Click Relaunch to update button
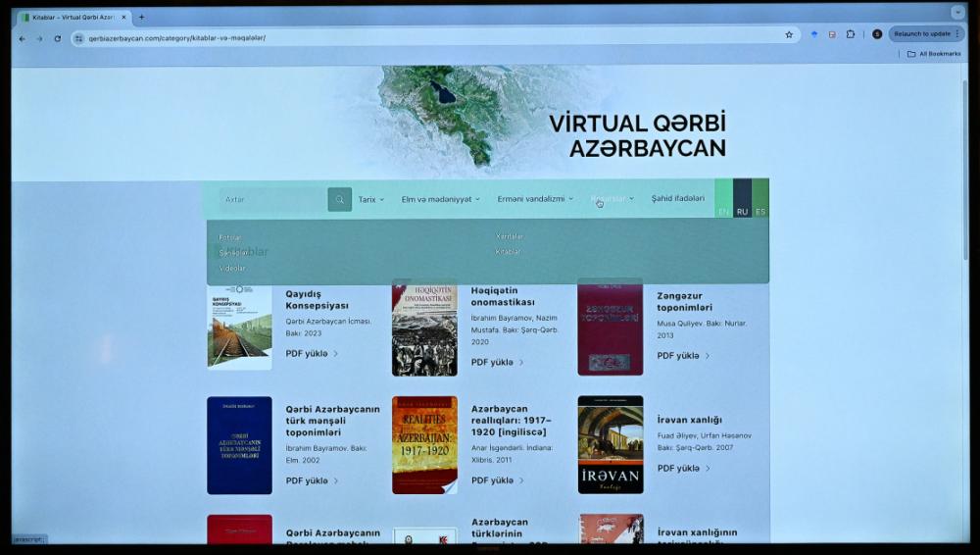The height and width of the screenshot is (555, 980). pos(925,34)
